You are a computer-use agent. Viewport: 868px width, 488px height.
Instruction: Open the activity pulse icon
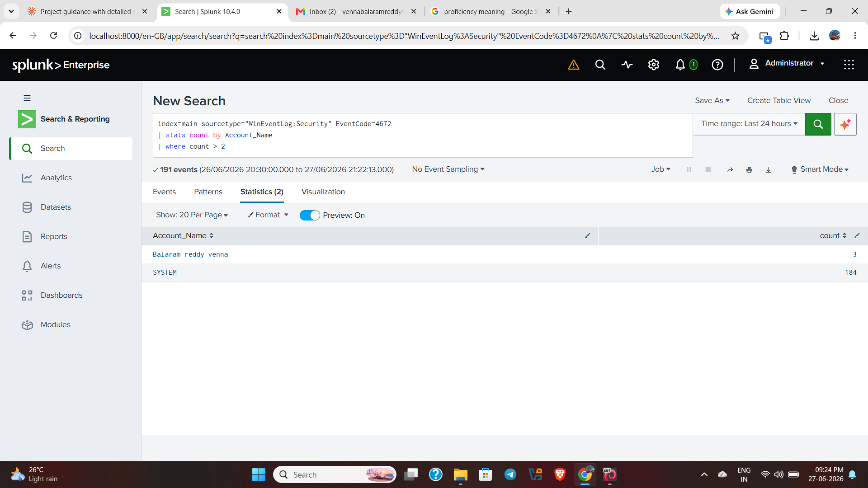[x=627, y=65]
